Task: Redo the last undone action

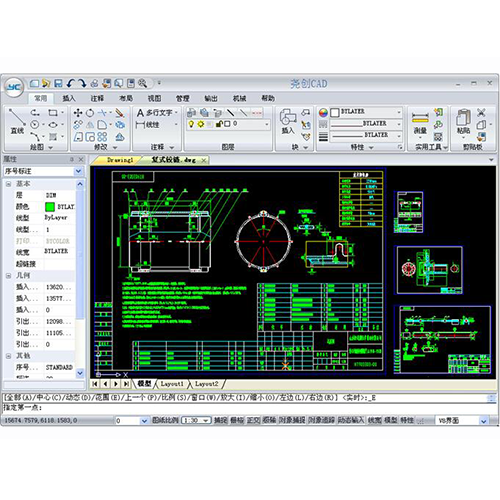Action: [82, 83]
